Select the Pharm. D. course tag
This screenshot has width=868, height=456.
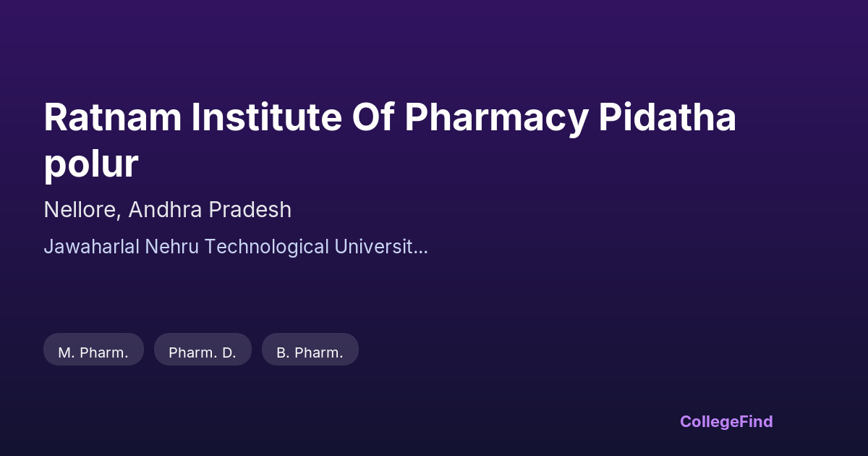tap(203, 352)
